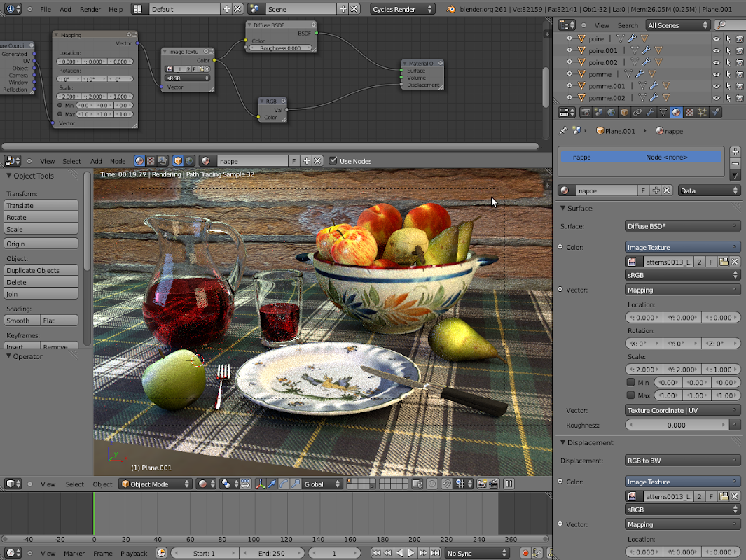Open the Cycles Render engine dropdown

(x=402, y=10)
